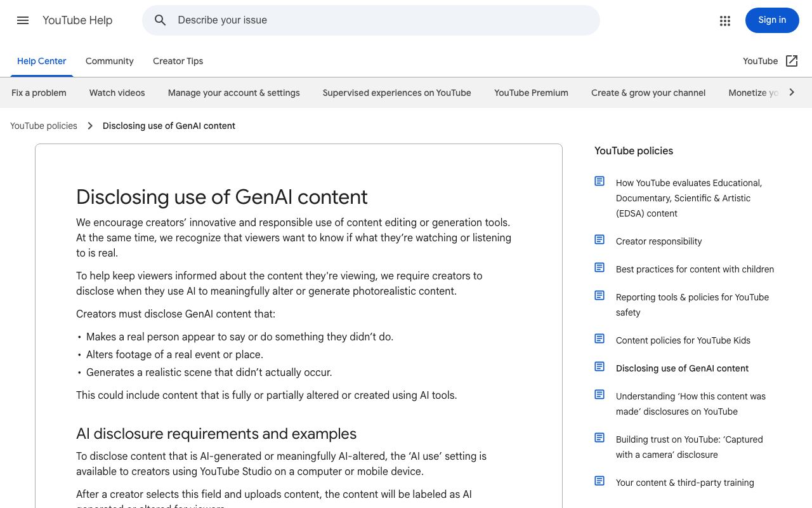This screenshot has height=508, width=812.
Task: Open the hamburger main menu
Action: click(23, 20)
